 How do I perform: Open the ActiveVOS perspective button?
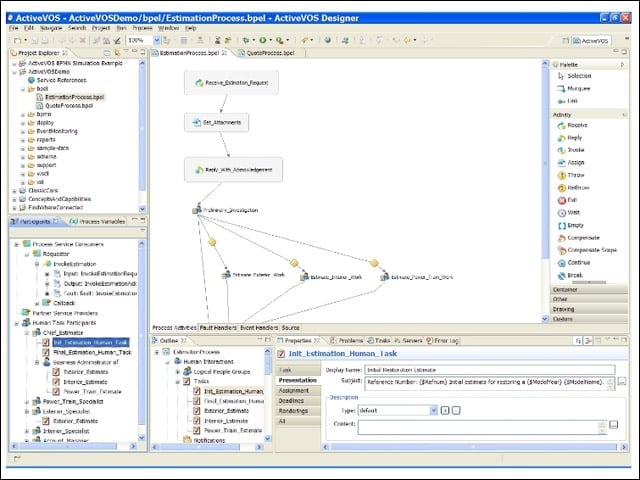click(x=591, y=40)
